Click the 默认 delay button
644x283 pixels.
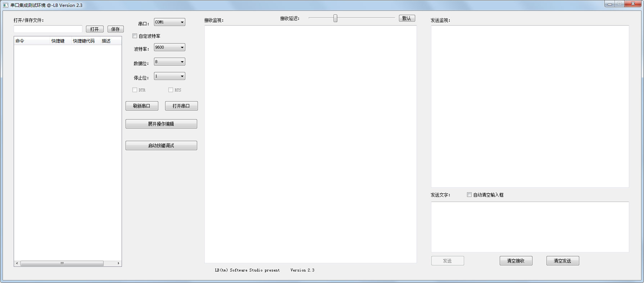[407, 18]
